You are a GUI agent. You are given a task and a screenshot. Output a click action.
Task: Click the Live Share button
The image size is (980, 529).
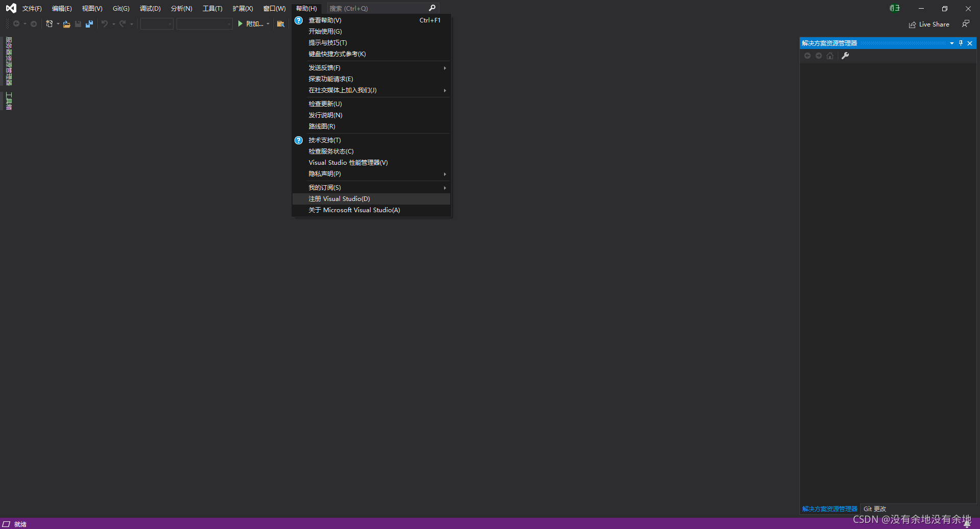(x=929, y=24)
